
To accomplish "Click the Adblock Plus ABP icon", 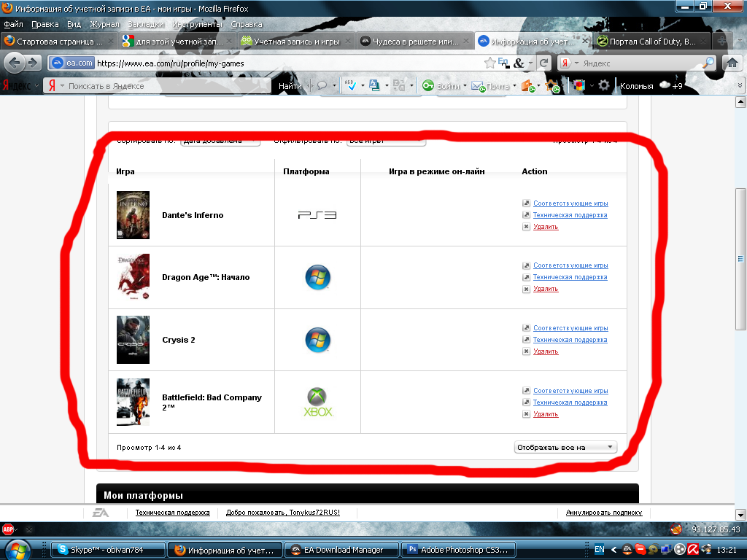I will (8, 529).
